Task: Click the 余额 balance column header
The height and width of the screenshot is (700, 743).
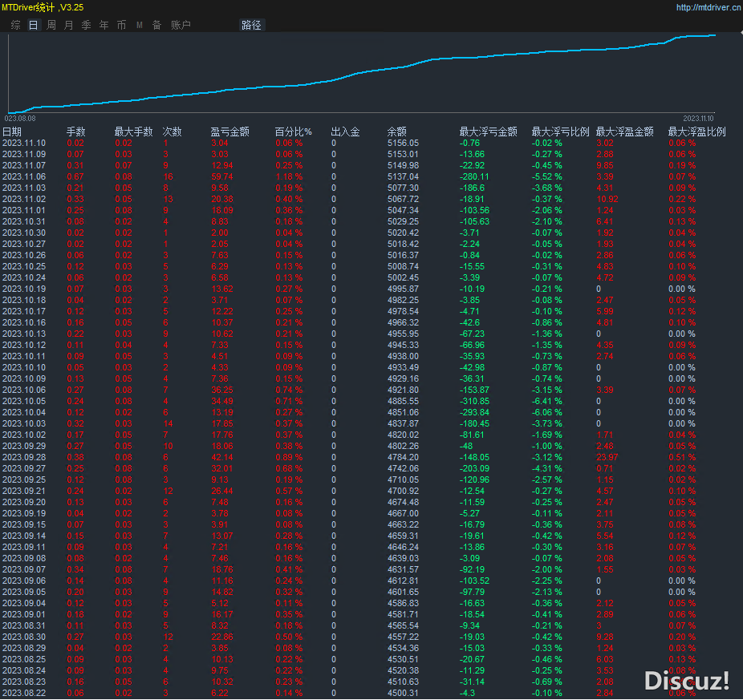Action: tap(396, 132)
